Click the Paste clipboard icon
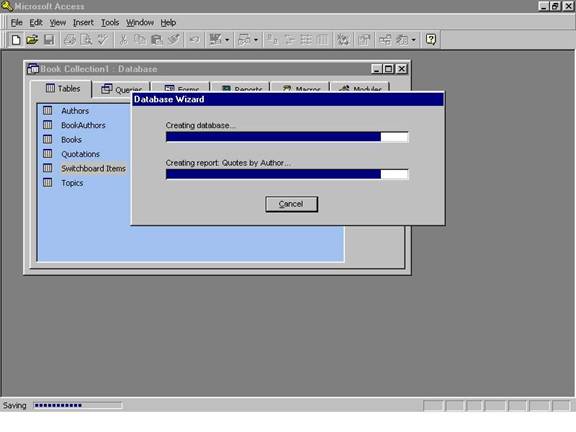This screenshot has height=432, width=576. [156, 40]
